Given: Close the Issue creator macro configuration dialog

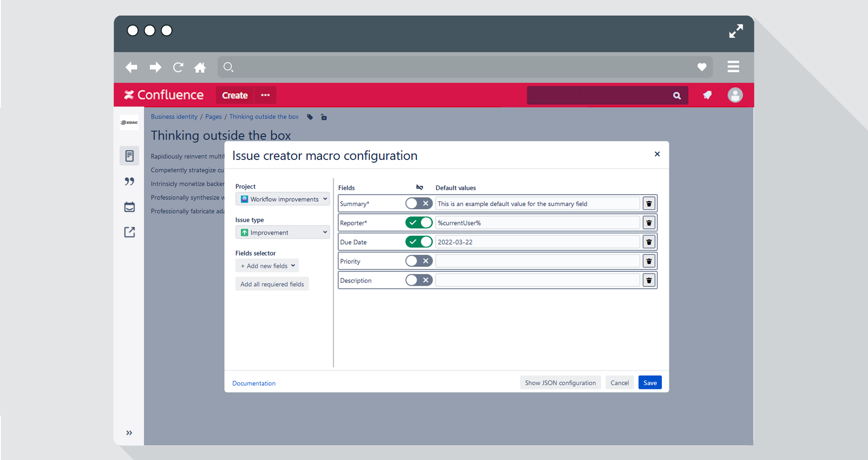Looking at the screenshot, I should point(657,154).
